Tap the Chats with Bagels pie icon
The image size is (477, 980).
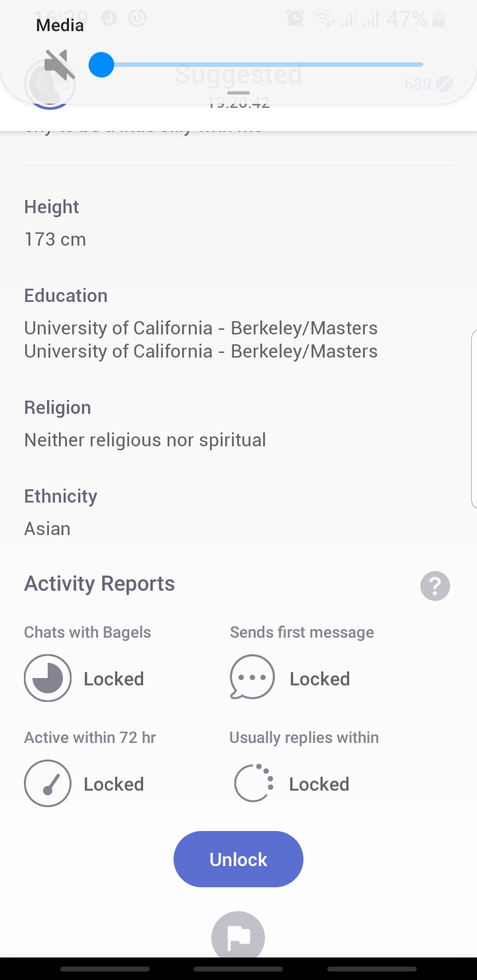[48, 678]
